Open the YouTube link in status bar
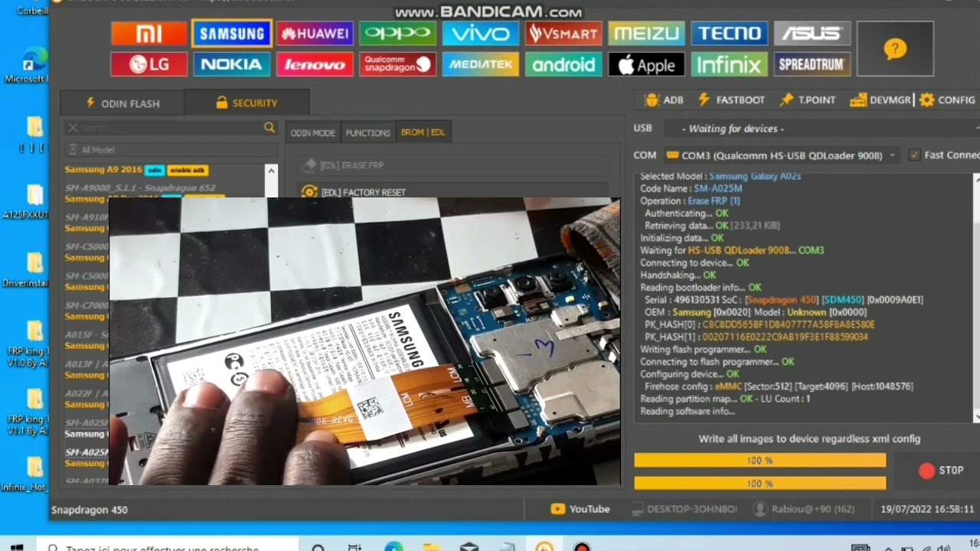The height and width of the screenshot is (551, 980). coord(580,509)
